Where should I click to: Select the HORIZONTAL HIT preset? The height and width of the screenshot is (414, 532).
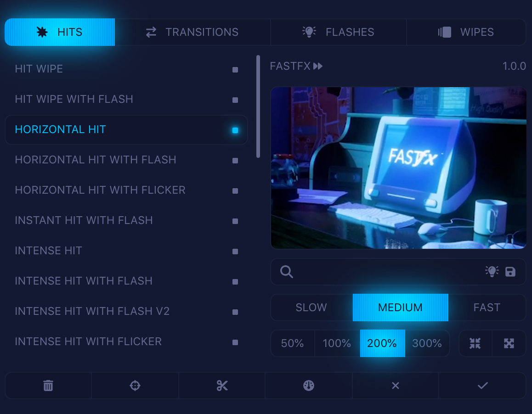click(126, 130)
